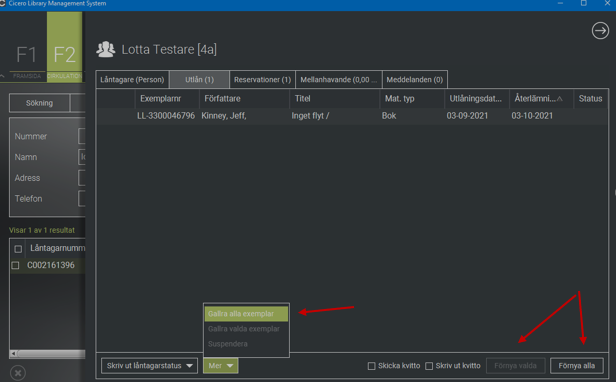Click the Cicero app icon in title bar
The height and width of the screenshot is (382, 616).
[2, 3]
